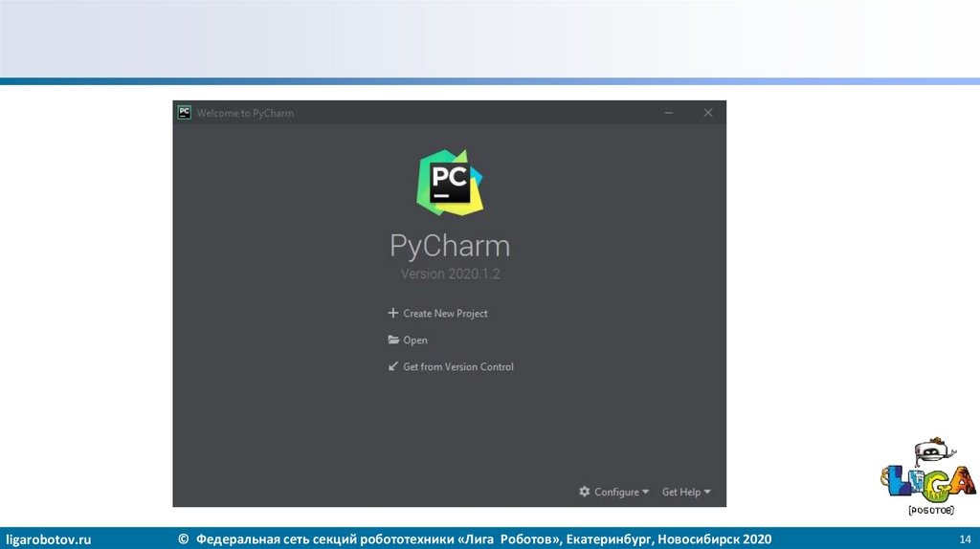Click the Liga Robotov logo on the slide
The image size is (980, 549).
point(928,476)
